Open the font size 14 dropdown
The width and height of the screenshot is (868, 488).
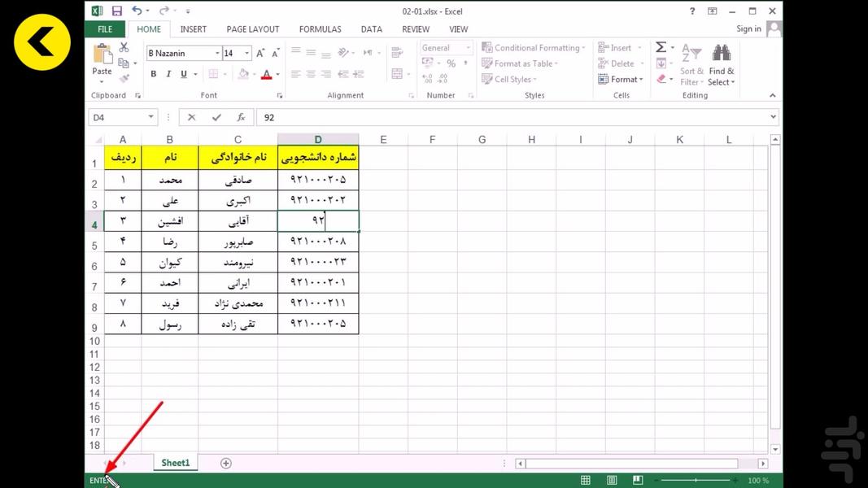(x=246, y=53)
